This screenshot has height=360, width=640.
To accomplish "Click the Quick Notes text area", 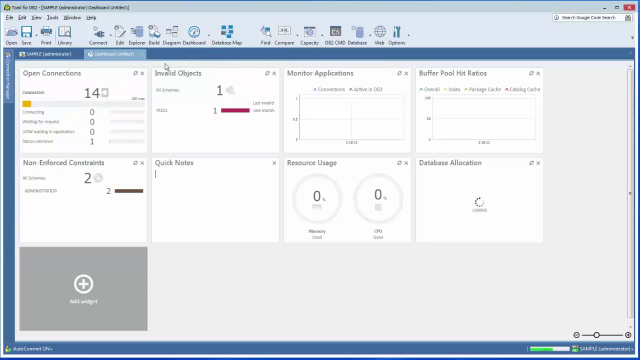I will click(215, 205).
